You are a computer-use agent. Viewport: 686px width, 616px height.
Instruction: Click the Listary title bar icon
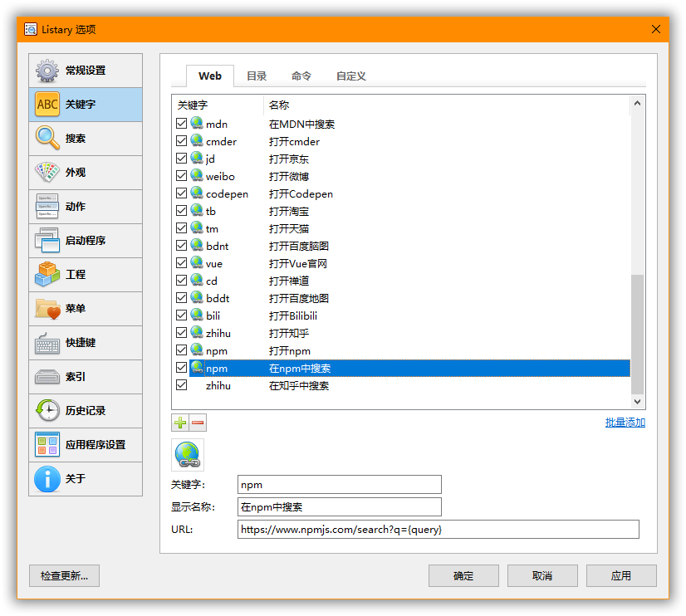coord(31,29)
